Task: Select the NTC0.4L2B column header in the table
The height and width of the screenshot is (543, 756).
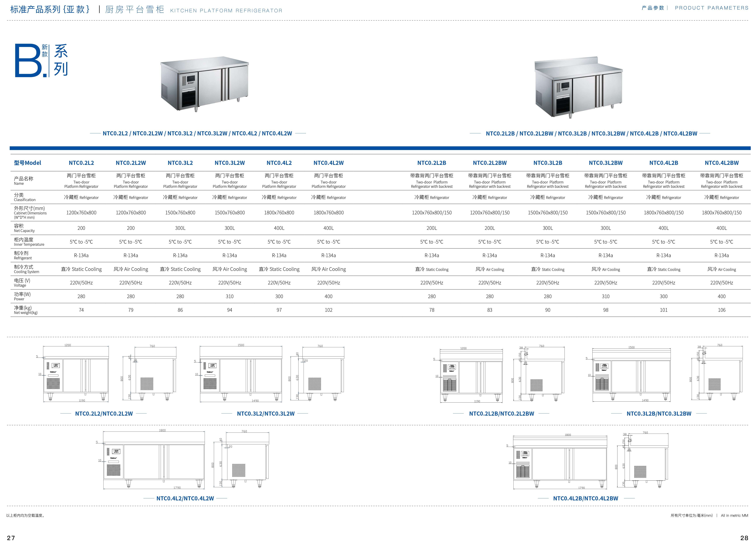Action: click(x=664, y=163)
